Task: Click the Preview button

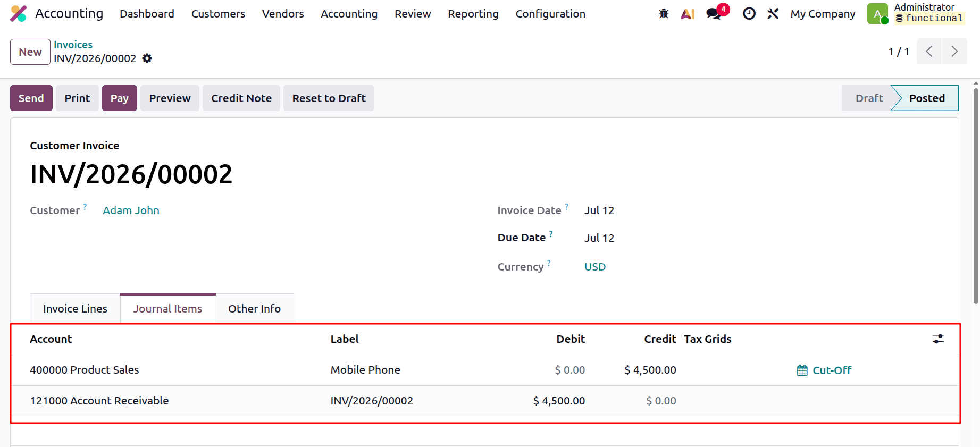Action: coord(170,98)
